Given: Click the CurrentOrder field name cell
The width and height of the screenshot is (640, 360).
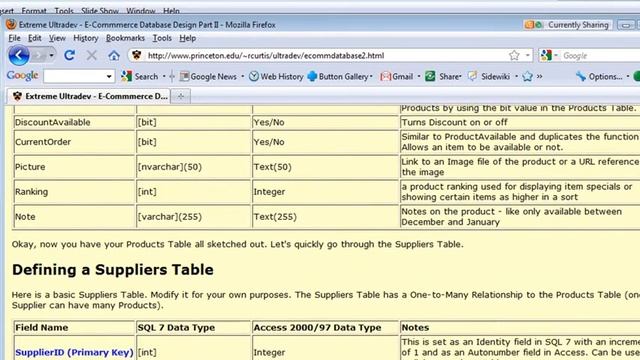Looking at the screenshot, I should (x=74, y=142).
